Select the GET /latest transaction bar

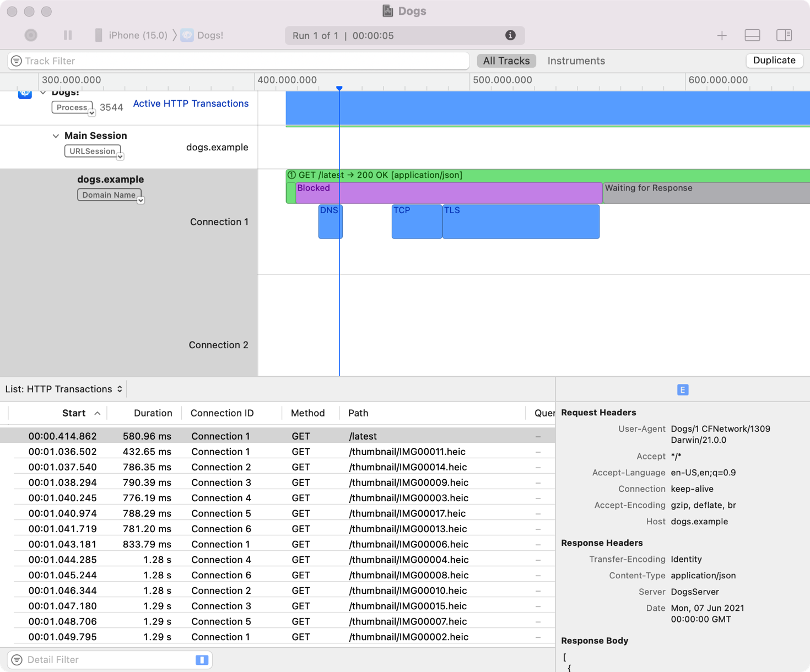(548, 175)
